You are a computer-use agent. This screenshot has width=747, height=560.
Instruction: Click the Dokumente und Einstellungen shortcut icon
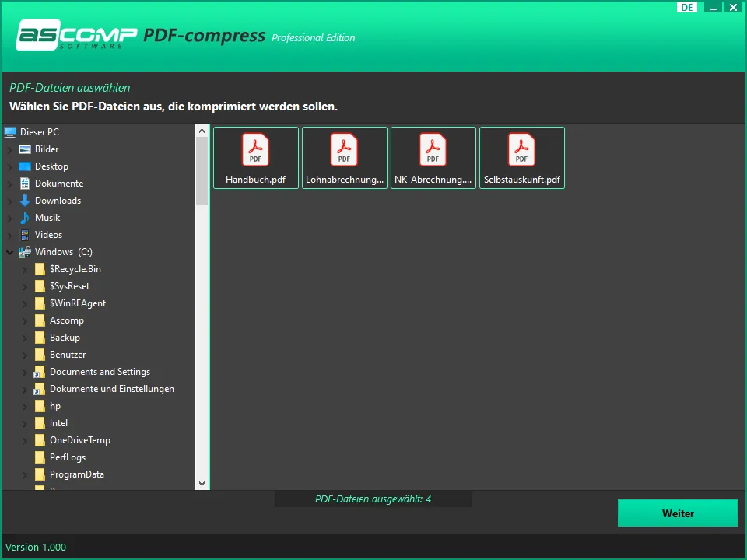click(40, 389)
